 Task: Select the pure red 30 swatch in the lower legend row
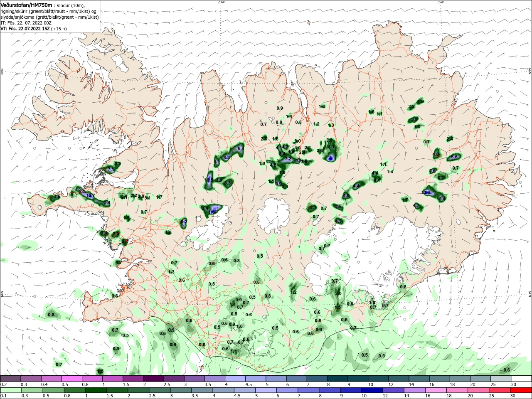(521, 390)
